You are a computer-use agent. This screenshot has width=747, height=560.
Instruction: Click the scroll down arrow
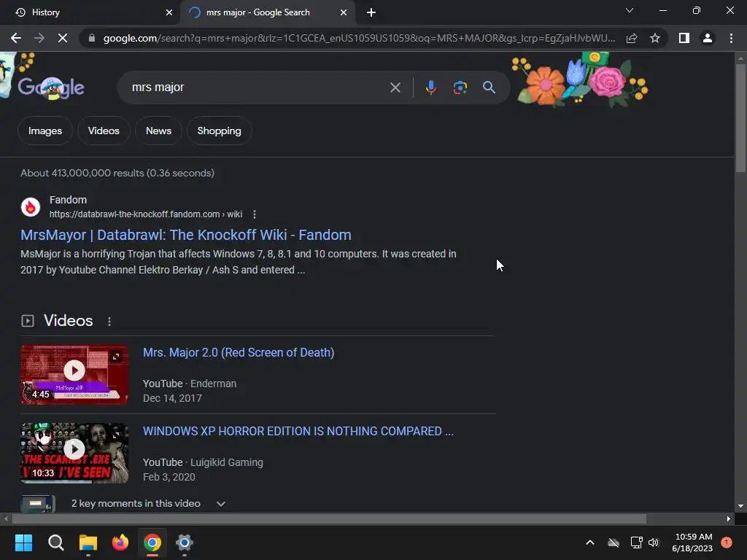coord(740,506)
